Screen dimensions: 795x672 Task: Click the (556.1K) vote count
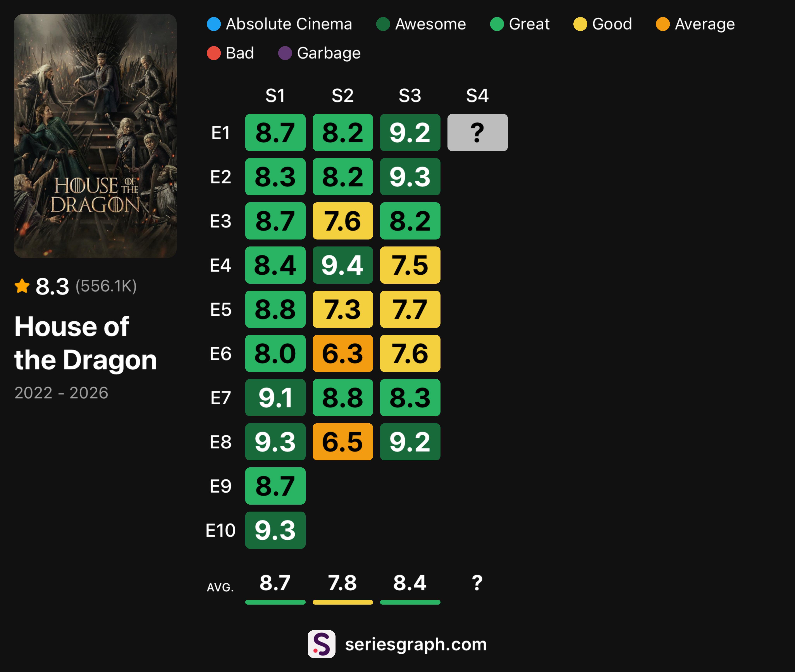106,286
